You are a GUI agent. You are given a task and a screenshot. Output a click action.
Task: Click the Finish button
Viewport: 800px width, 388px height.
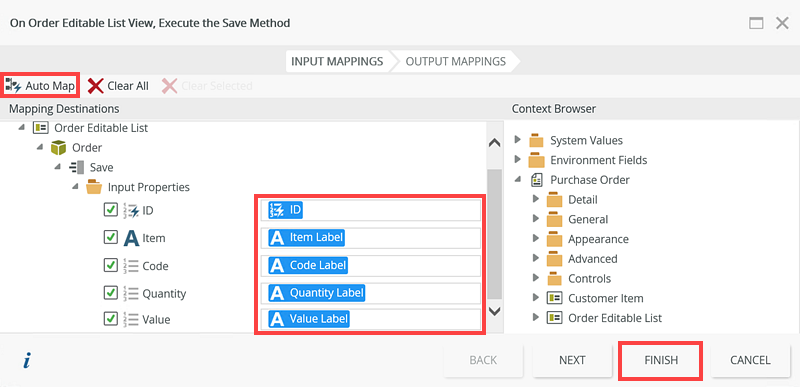pos(661,360)
